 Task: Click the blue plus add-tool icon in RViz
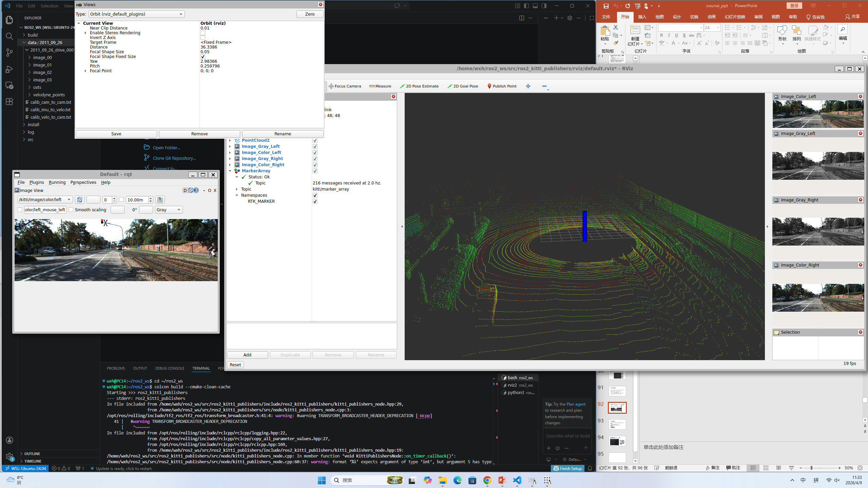[528, 86]
